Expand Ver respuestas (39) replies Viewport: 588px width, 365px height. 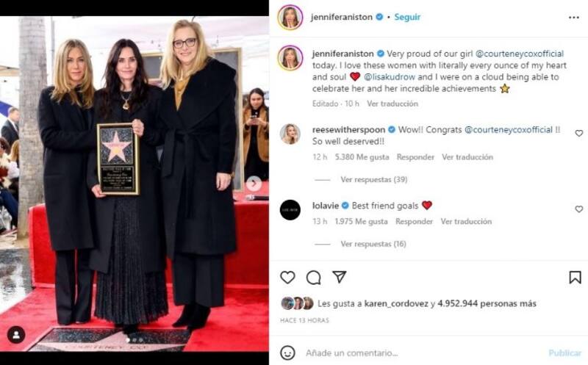pyautogui.click(x=374, y=179)
